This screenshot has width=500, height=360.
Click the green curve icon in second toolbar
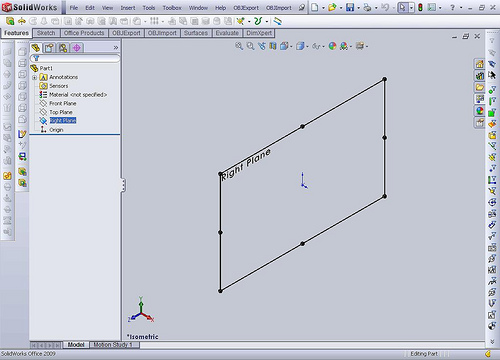coord(258,21)
